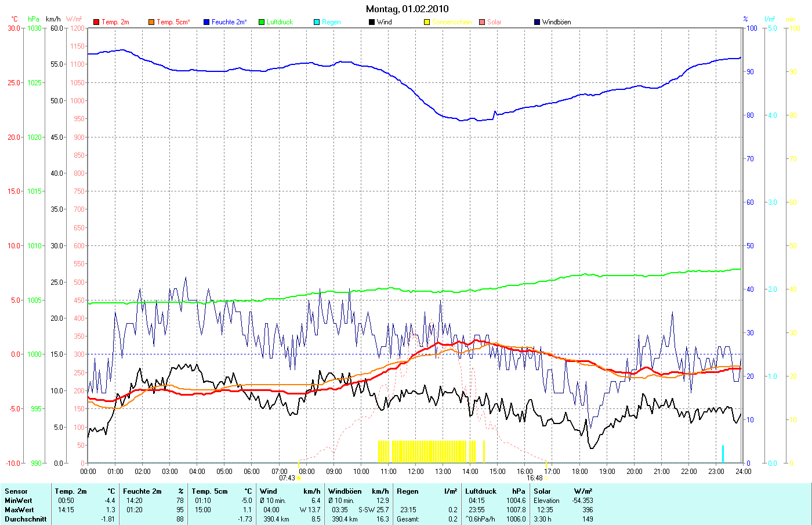Click the red Temp. 2m legend square
Image resolution: width=812 pixels, height=525 pixels.
click(x=96, y=22)
